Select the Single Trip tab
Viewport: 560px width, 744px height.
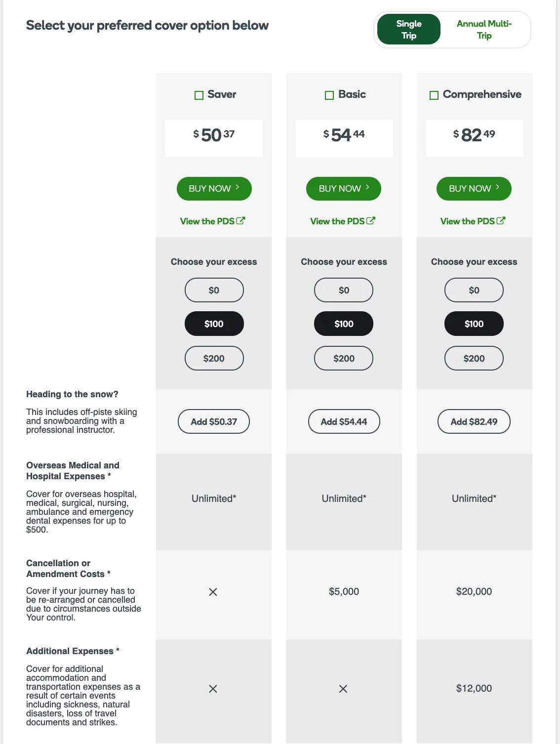(x=408, y=30)
